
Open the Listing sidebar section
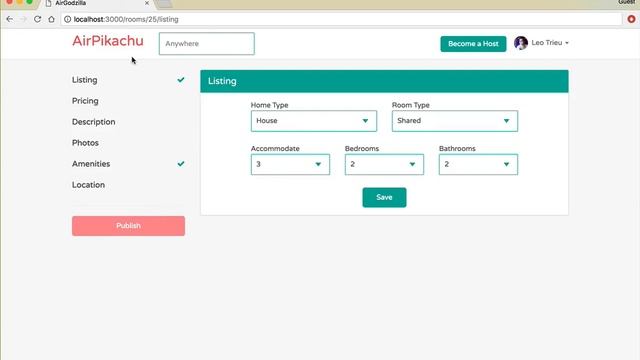pyautogui.click(x=84, y=80)
